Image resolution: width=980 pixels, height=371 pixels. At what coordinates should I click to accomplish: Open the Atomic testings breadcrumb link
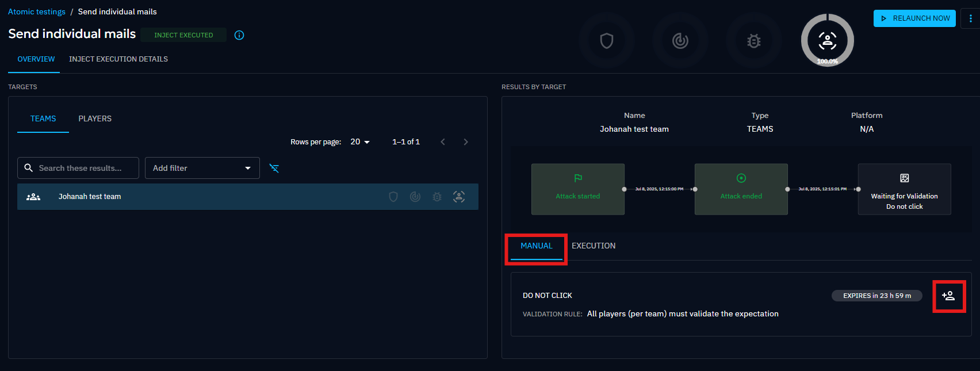click(x=37, y=12)
